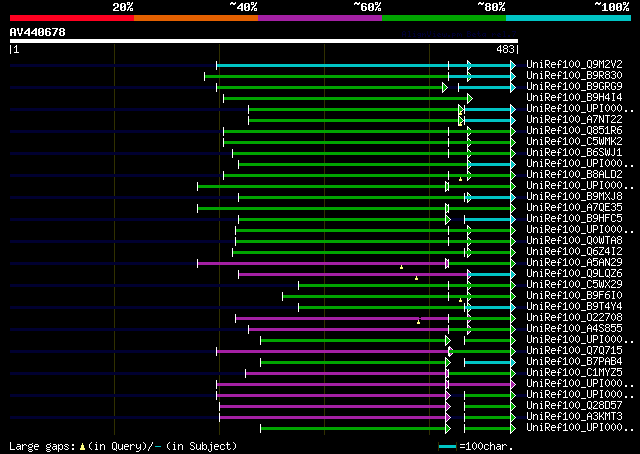Select the UniRef100_B9HFC5 label
Screen dimensions: 640x454
tap(574, 219)
